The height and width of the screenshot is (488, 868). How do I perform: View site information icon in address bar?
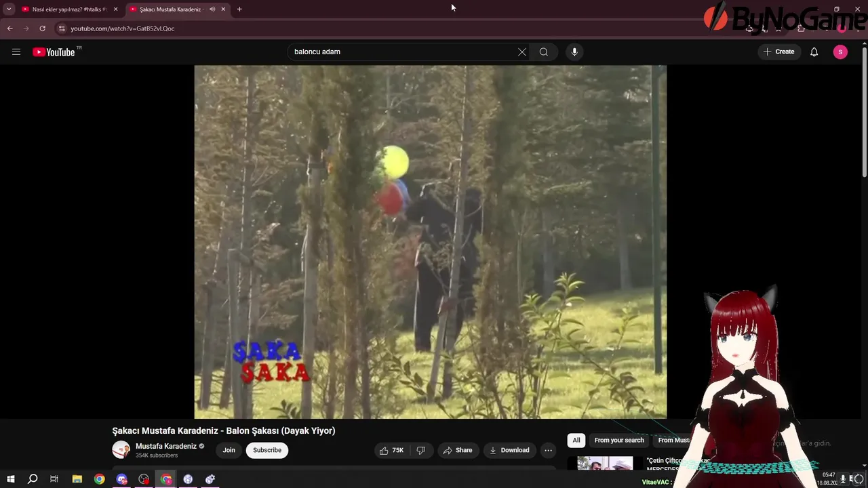pyautogui.click(x=61, y=28)
